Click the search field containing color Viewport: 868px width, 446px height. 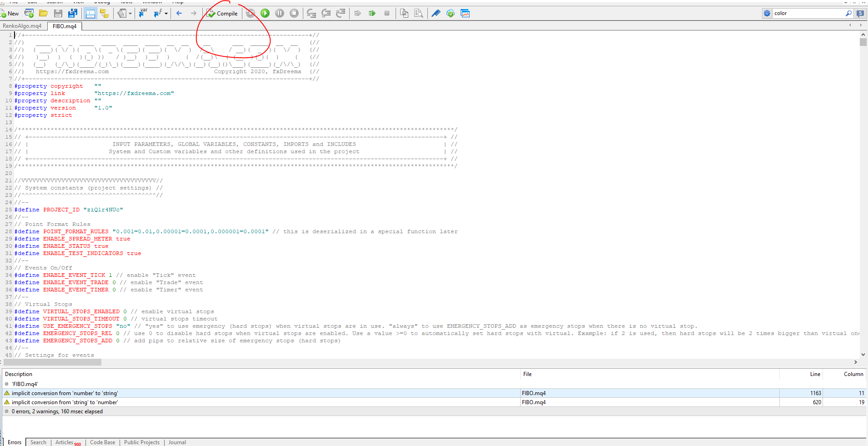point(808,13)
